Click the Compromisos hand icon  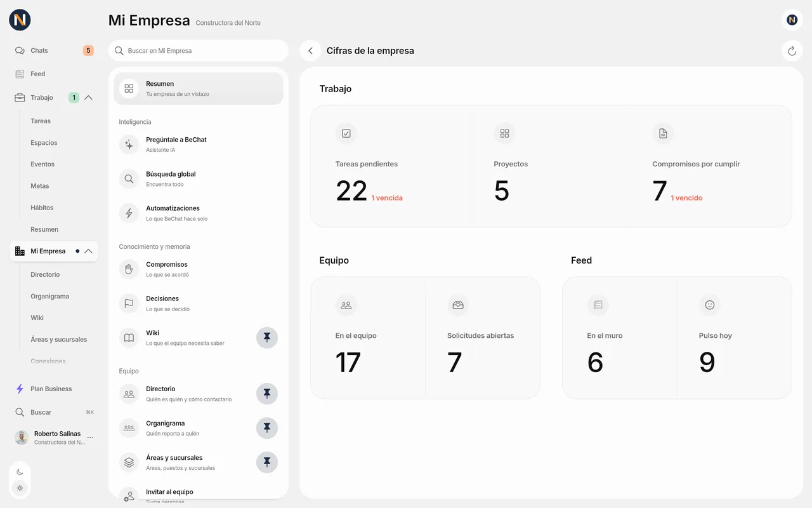129,269
